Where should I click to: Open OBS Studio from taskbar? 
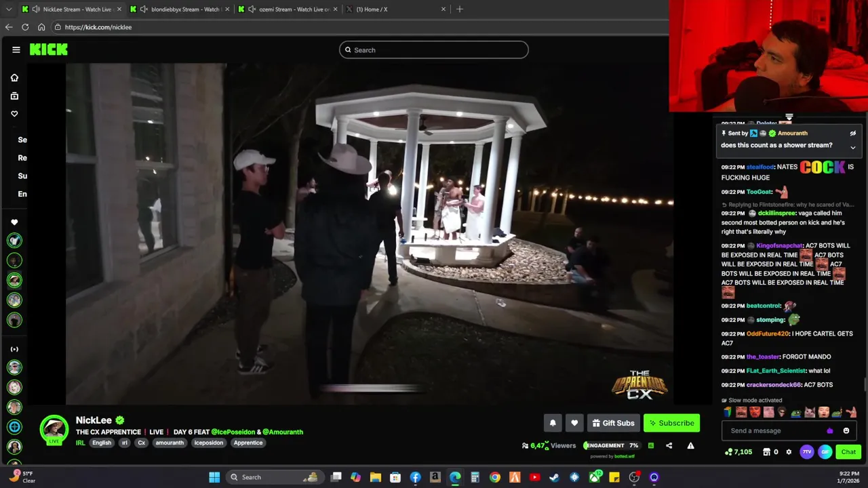click(634, 477)
